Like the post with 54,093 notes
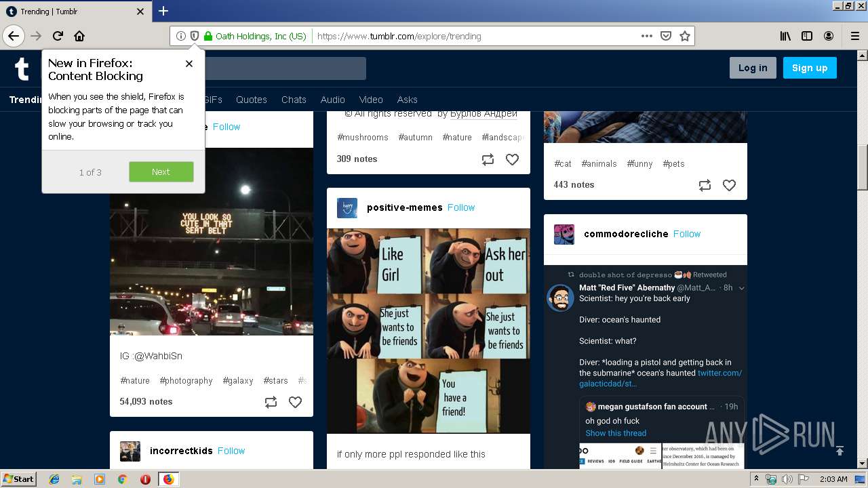The image size is (868, 488). pos(296,403)
